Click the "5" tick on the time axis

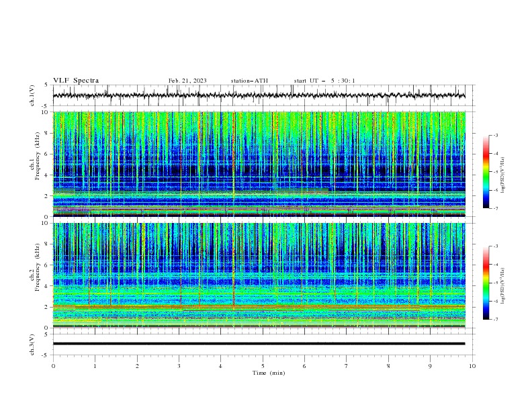click(x=263, y=366)
